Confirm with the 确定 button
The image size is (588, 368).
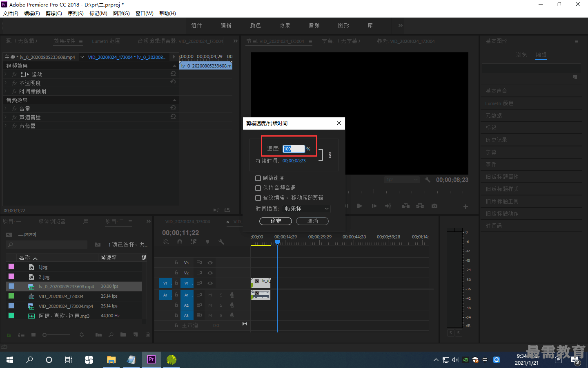(276, 221)
